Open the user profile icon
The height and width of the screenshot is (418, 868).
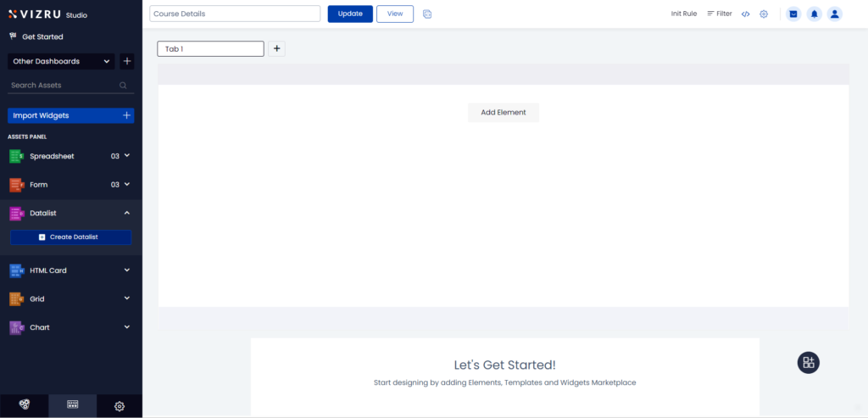pos(835,14)
